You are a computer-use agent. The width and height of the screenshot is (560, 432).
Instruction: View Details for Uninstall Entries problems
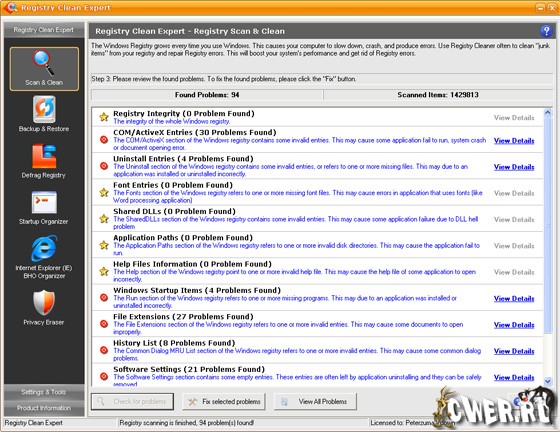pos(514,167)
